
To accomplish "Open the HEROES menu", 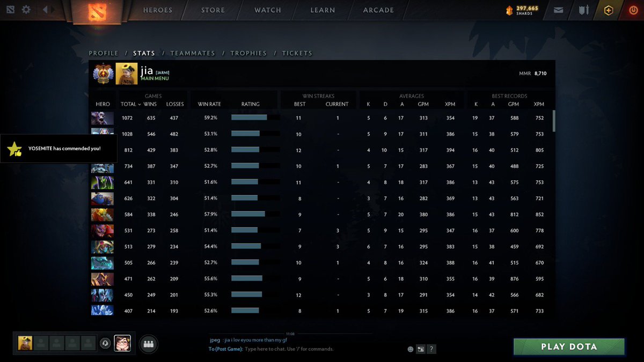I will point(158,10).
